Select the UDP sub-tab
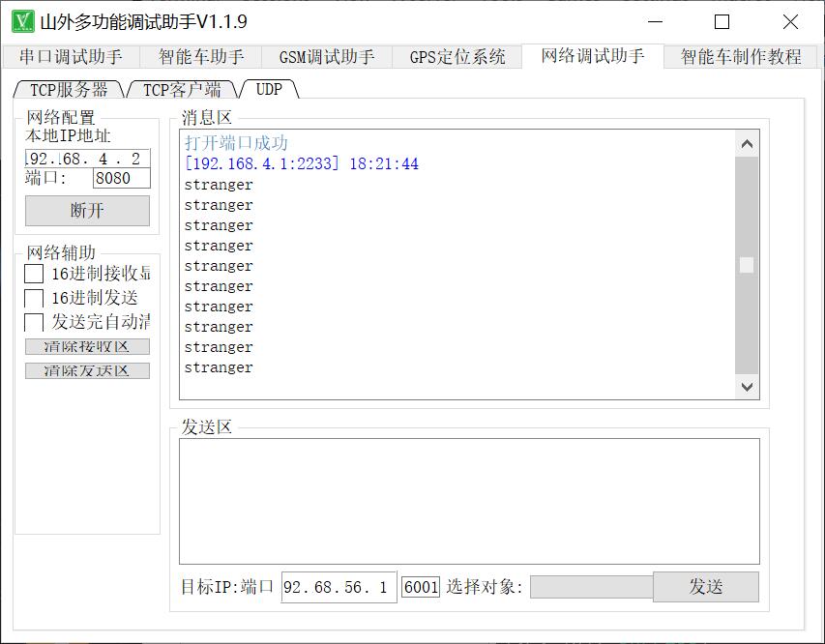Image resolution: width=825 pixels, height=644 pixels. 268,88
